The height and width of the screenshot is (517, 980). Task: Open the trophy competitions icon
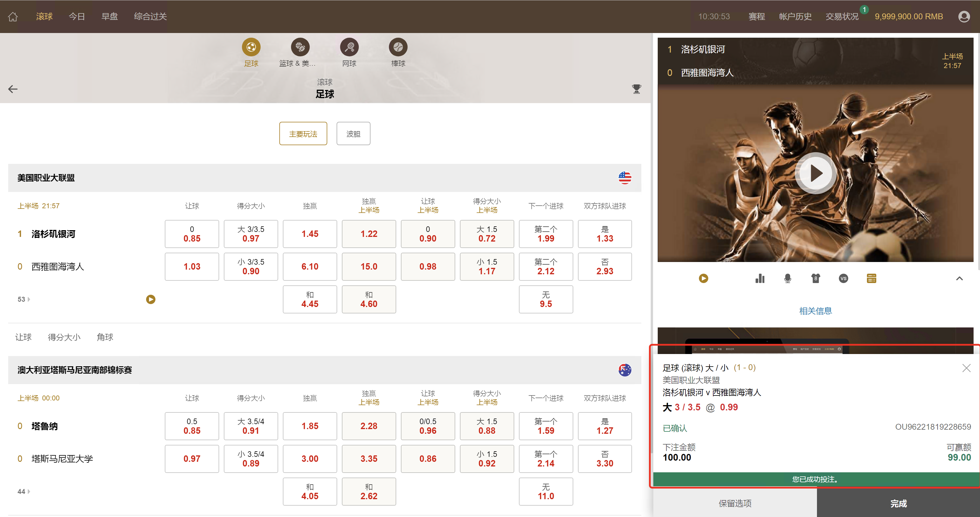coord(636,89)
